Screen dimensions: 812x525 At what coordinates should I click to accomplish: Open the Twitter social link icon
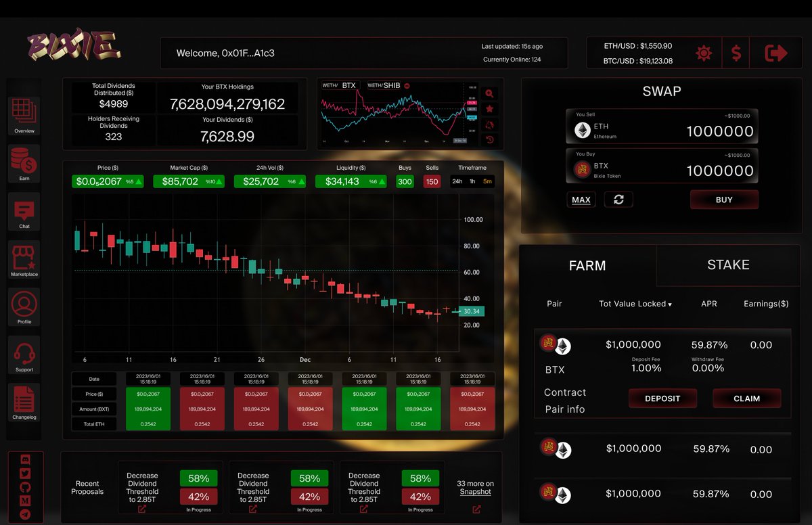(x=26, y=474)
